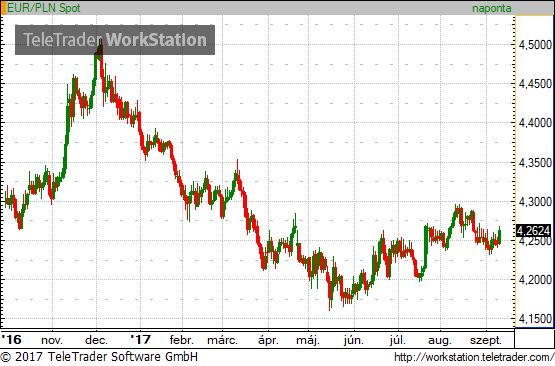Click the ápr. month label
This screenshot has height=366, width=555.
point(268,341)
